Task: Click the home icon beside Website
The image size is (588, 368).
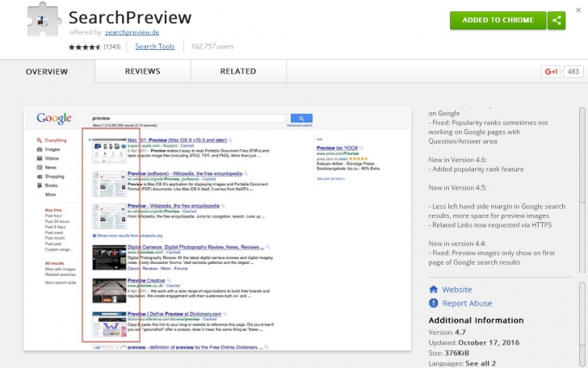Action: click(433, 289)
